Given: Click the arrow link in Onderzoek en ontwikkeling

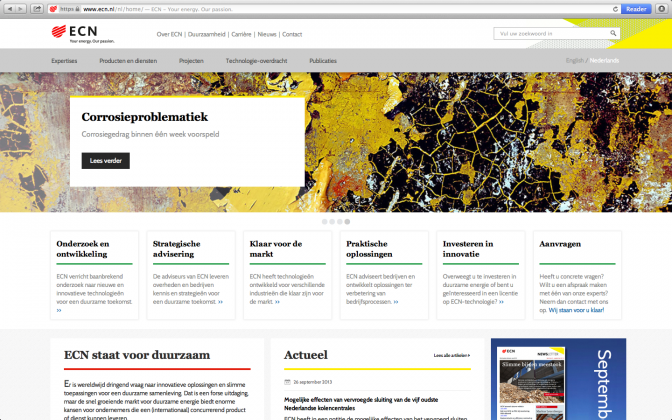Looking at the screenshot, I should point(59,310).
